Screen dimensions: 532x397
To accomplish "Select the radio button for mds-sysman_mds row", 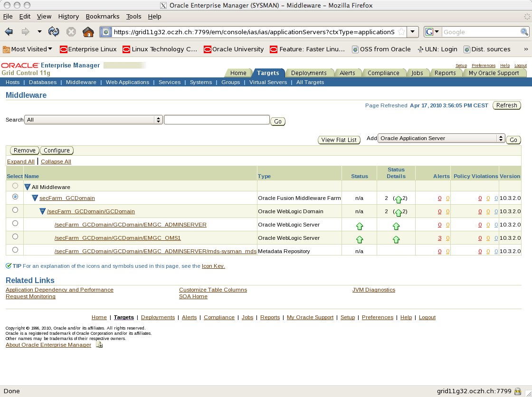I will 15,249.
